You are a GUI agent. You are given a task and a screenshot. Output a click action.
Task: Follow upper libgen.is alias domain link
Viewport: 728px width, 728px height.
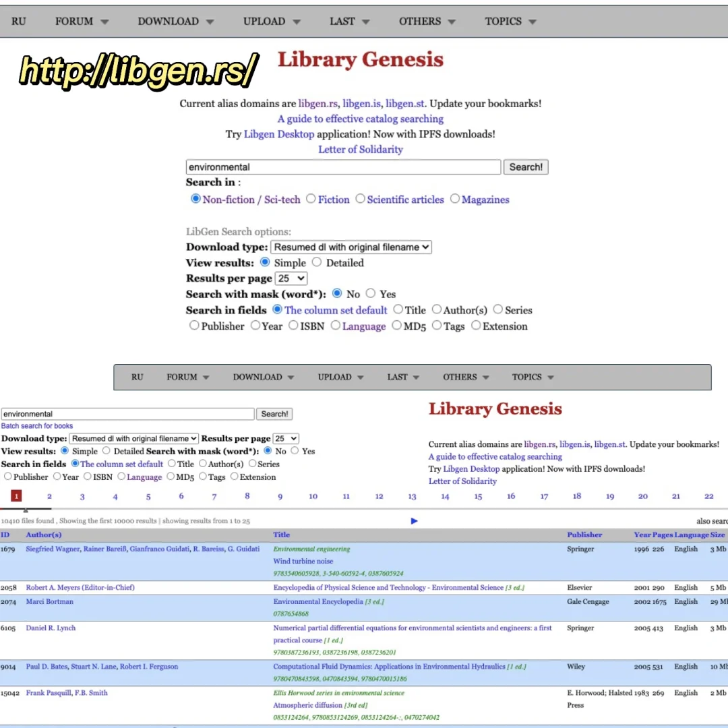(x=361, y=104)
